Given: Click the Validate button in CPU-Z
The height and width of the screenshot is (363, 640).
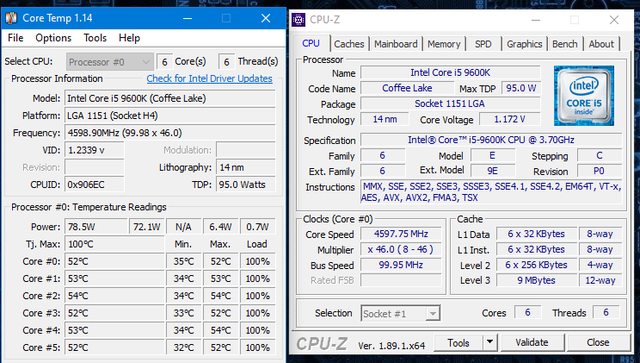Looking at the screenshot, I should (532, 343).
